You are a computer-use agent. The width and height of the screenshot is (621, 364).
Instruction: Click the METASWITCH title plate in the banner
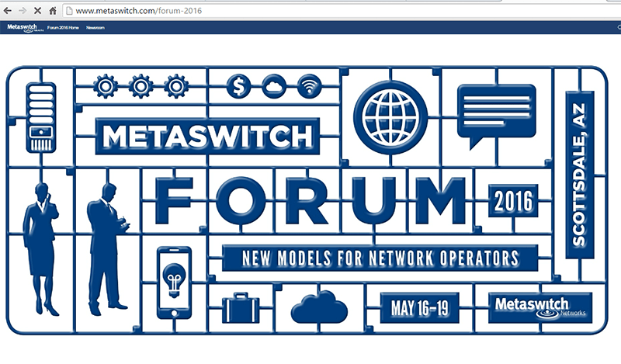207,137
